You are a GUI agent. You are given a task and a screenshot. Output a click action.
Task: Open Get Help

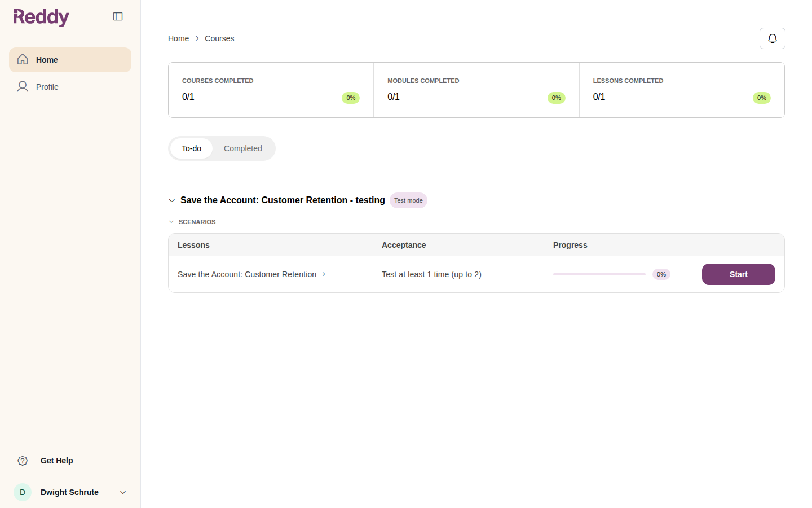(56, 461)
